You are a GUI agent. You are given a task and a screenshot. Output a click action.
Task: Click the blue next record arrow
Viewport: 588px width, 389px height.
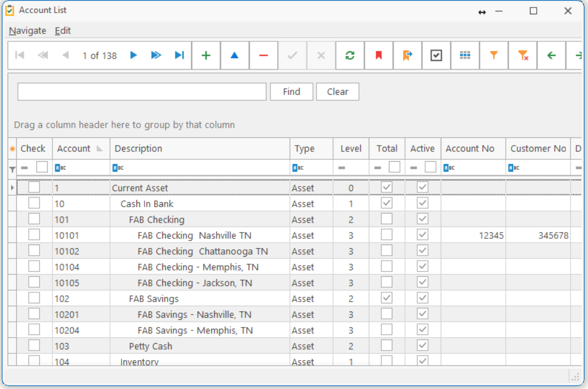(x=133, y=55)
